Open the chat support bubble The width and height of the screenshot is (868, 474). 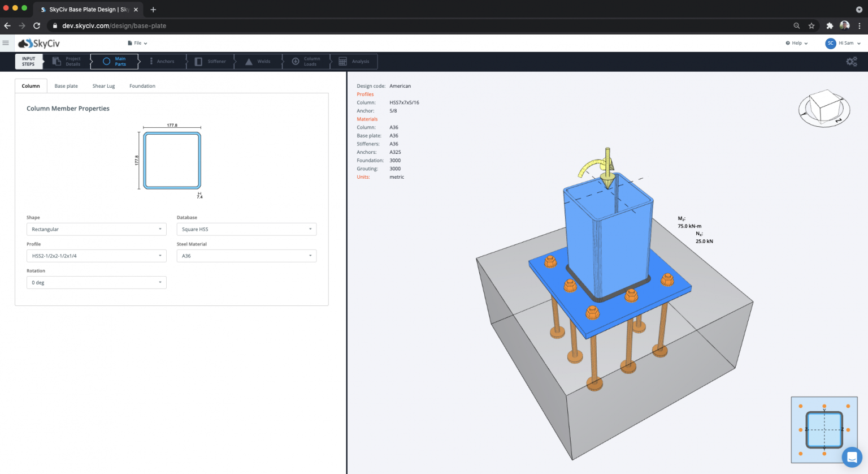[x=852, y=457]
